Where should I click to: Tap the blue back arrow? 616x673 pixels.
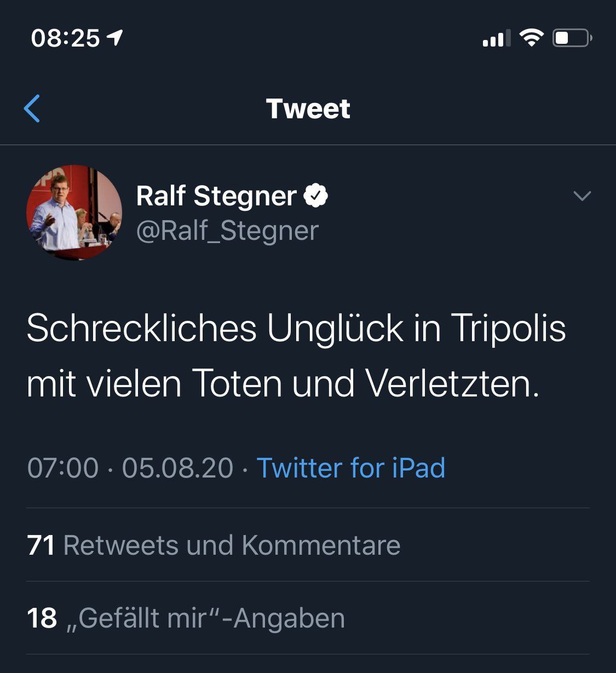[32, 108]
